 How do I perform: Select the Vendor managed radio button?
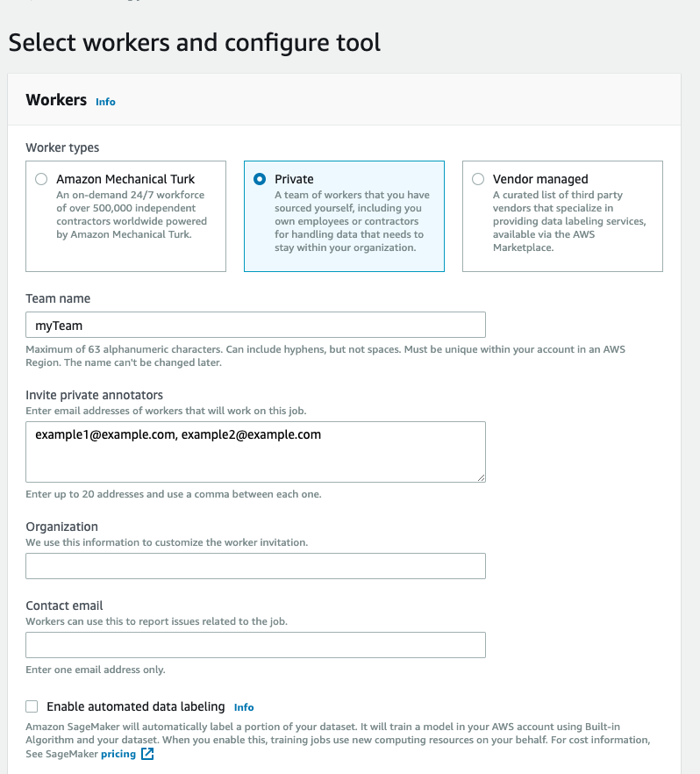(x=477, y=179)
